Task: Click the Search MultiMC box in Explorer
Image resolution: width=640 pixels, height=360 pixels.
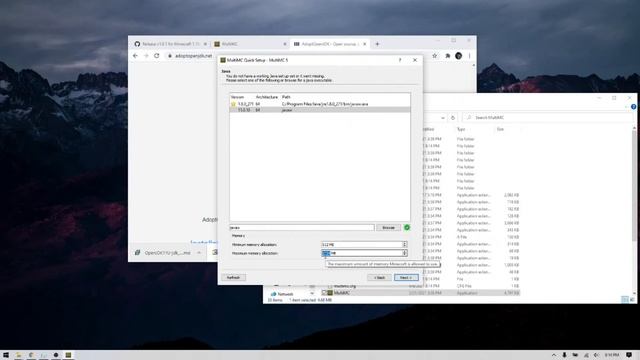Action: (x=547, y=118)
